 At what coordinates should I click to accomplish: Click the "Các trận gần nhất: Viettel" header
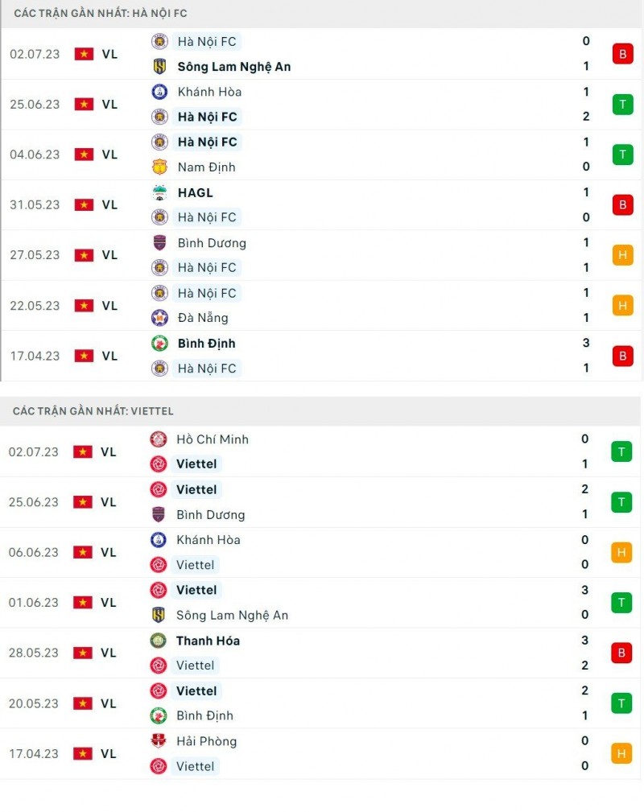pyautogui.click(x=93, y=411)
